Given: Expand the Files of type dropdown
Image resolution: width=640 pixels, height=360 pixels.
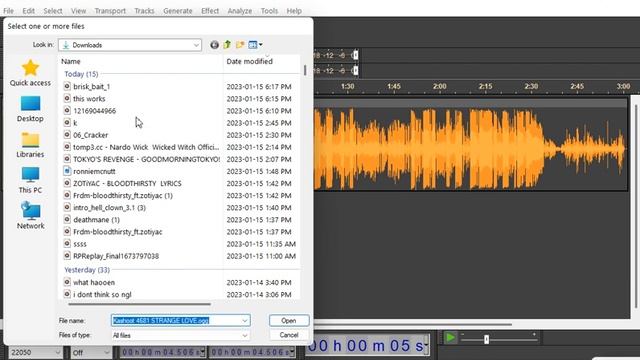Looking at the screenshot, I should tap(244, 336).
